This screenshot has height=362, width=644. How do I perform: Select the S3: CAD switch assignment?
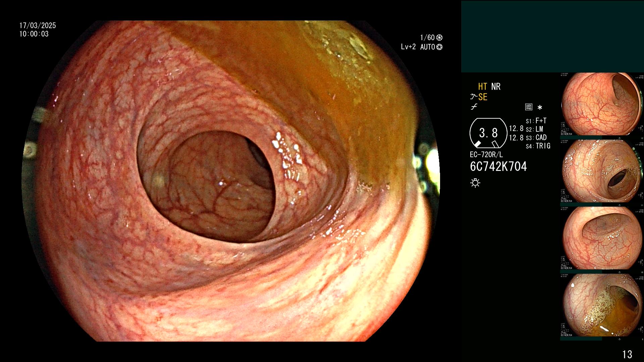536,137
